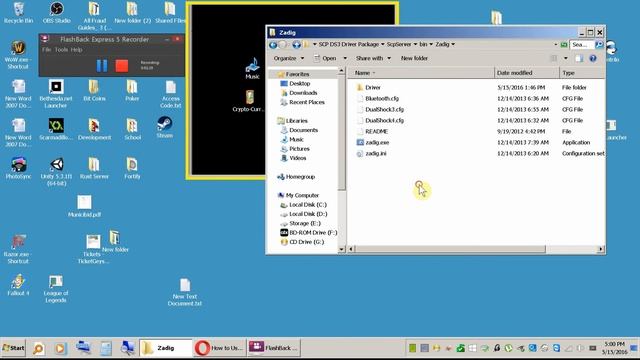The height and width of the screenshot is (360, 640).
Task: Expand the Open button dropdown arrow
Action: 345,58
